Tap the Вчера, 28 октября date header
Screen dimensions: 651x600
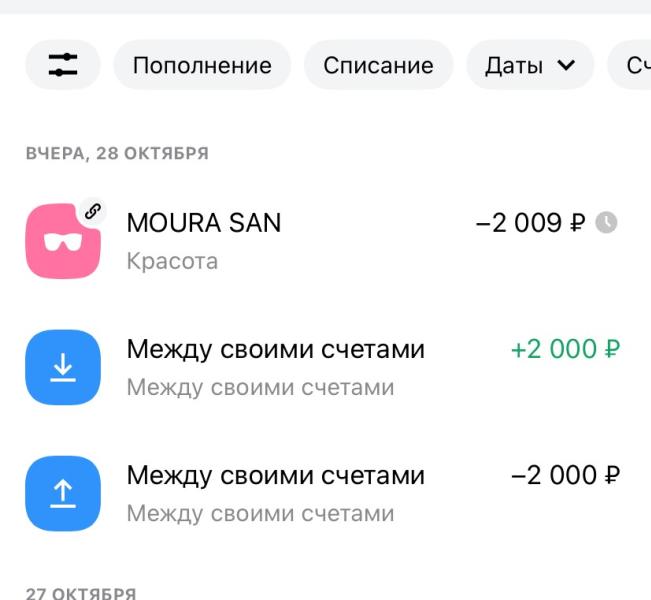point(117,153)
